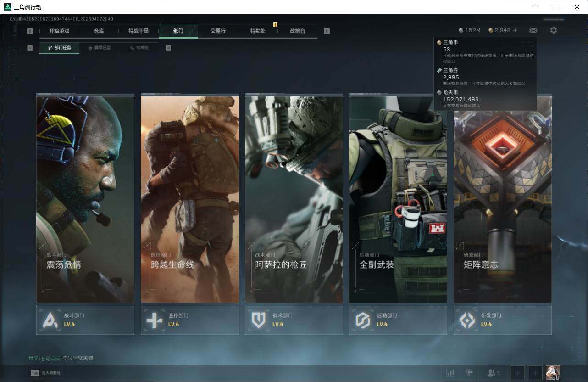Click the 医疗部门 LV.4 button

[x=189, y=320]
